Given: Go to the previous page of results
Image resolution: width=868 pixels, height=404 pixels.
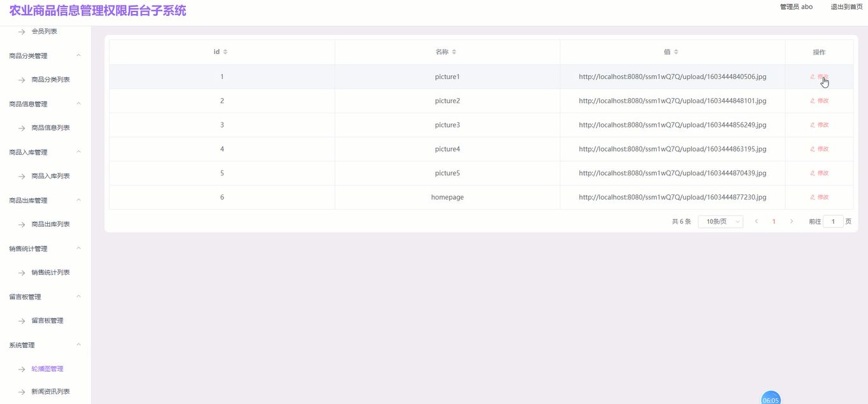Looking at the screenshot, I should coord(756,222).
